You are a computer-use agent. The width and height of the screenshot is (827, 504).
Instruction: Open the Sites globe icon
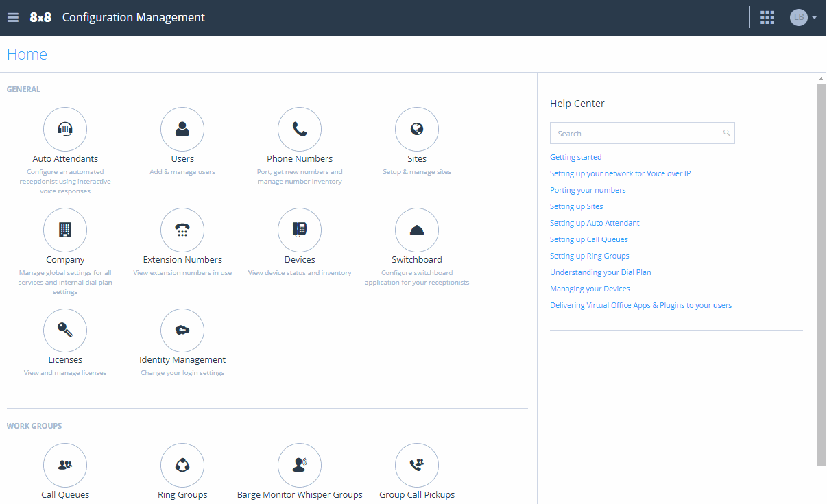[x=417, y=129]
